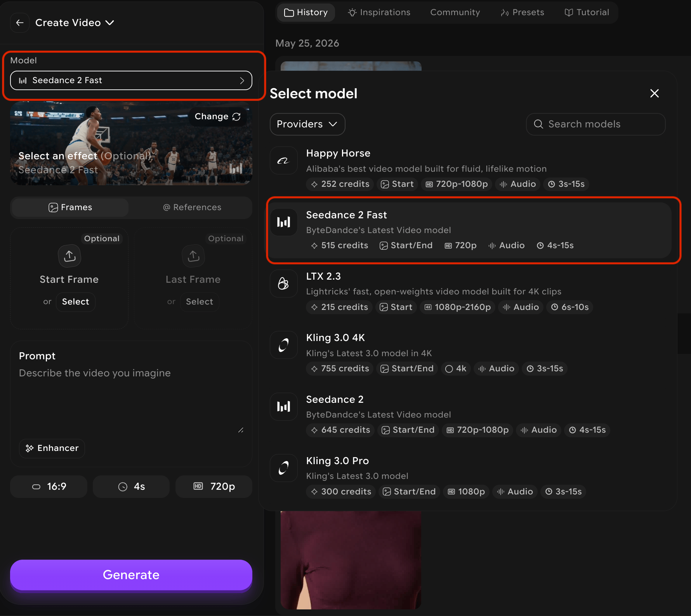Click the Seedance 2 Fast model logo icon
Viewport: 691px width, 616px height.
pos(284,222)
